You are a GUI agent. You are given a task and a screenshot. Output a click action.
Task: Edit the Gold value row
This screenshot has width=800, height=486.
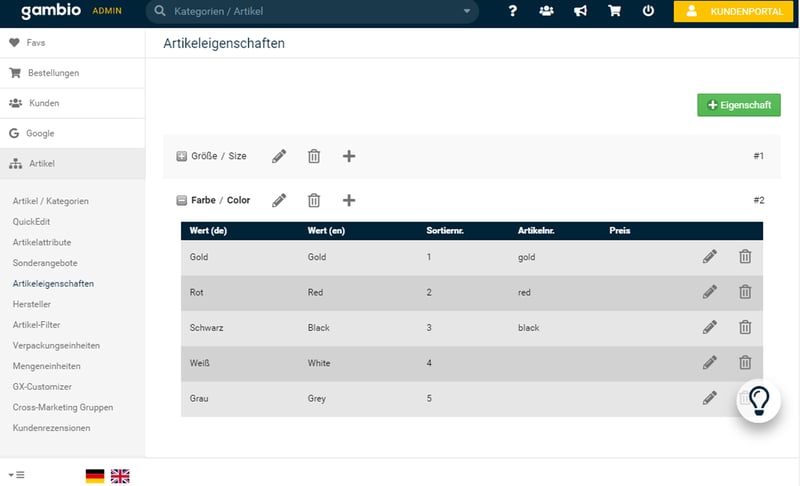[x=709, y=257]
